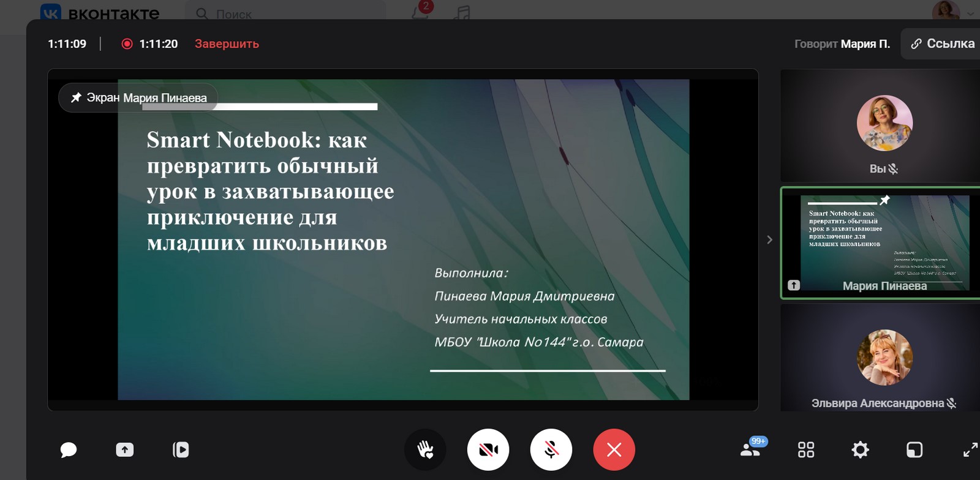The height and width of the screenshot is (480, 980).
Task: Unmute your microphone
Action: [551, 450]
